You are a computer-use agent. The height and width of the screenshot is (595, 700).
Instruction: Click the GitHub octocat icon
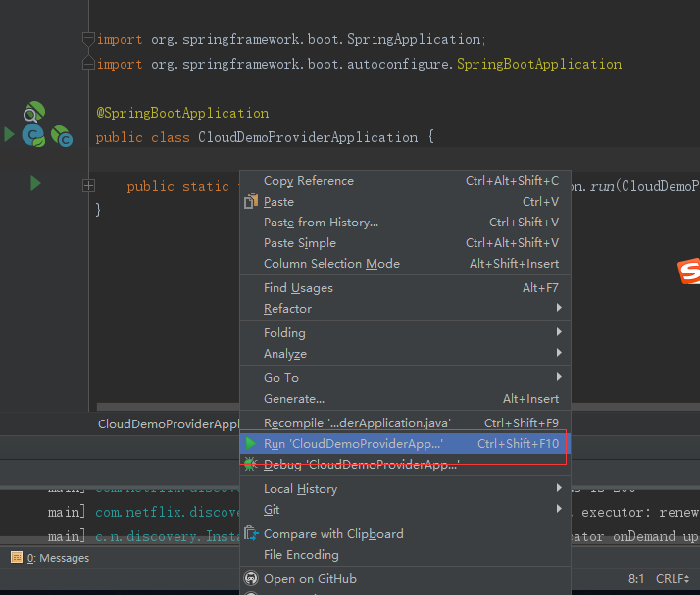click(x=251, y=578)
